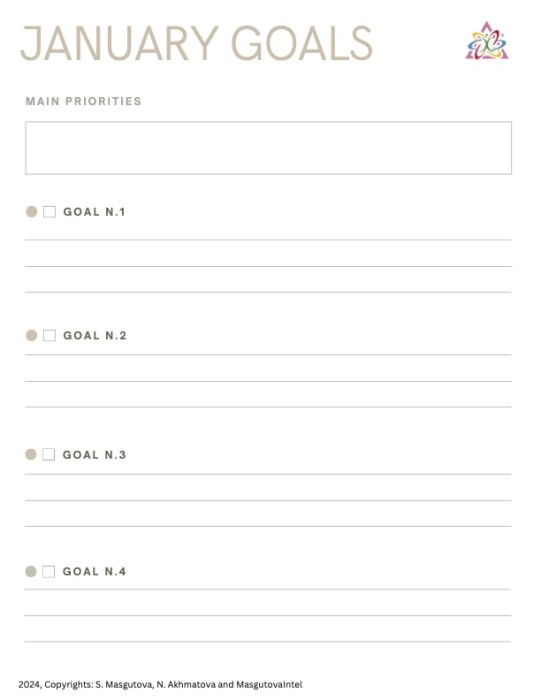Click the Goal N.4 label
The image size is (541, 700).
94,571
